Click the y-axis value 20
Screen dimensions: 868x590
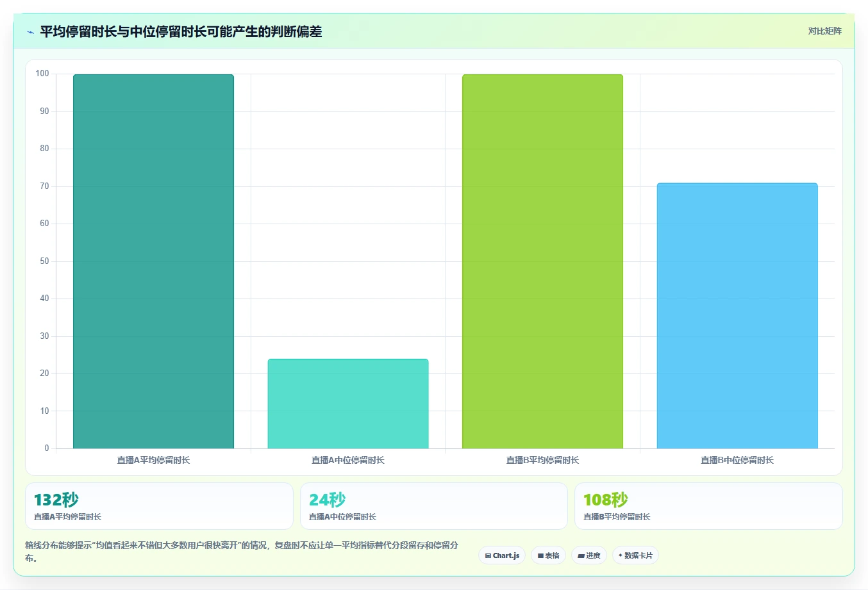pos(44,373)
